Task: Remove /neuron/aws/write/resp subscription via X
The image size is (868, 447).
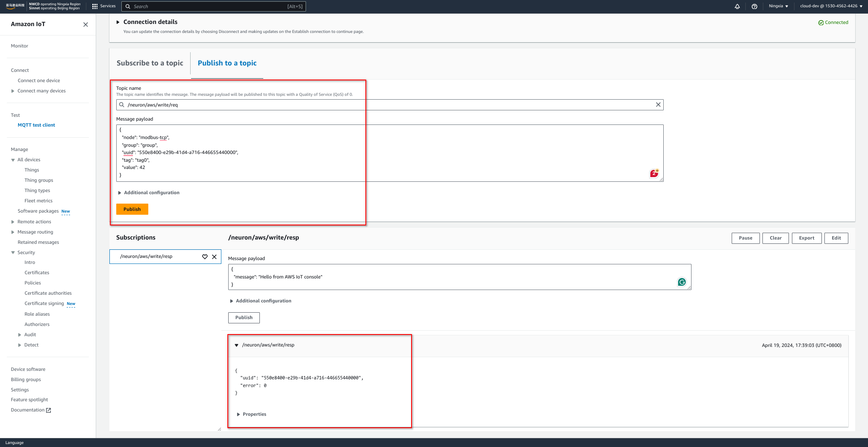Action: point(214,257)
